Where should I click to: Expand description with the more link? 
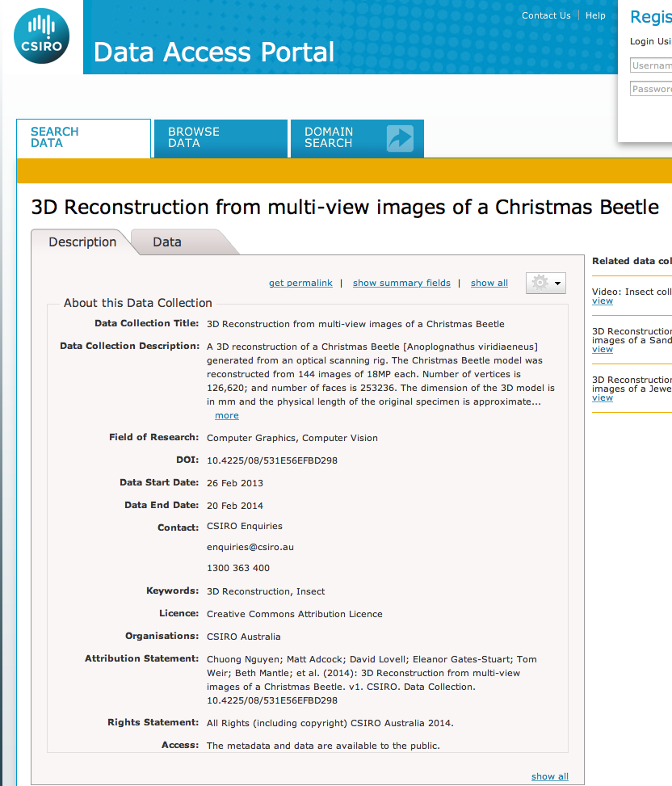point(226,415)
